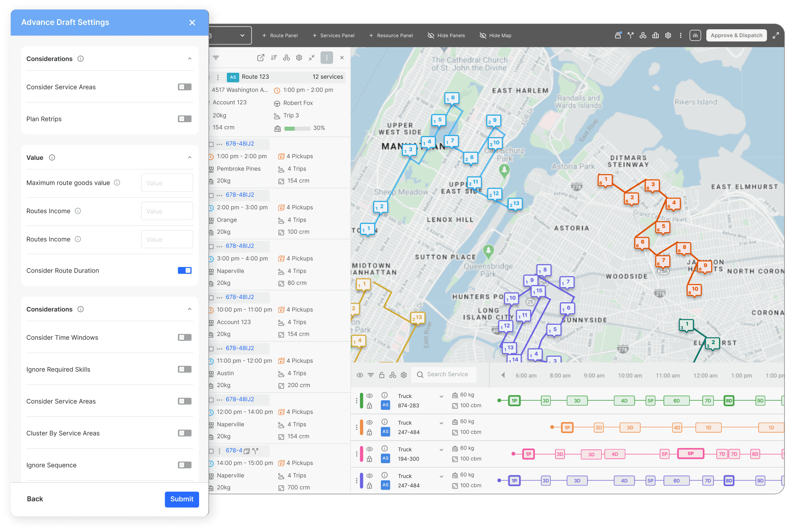Collapse the first Considerations section

[190, 59]
